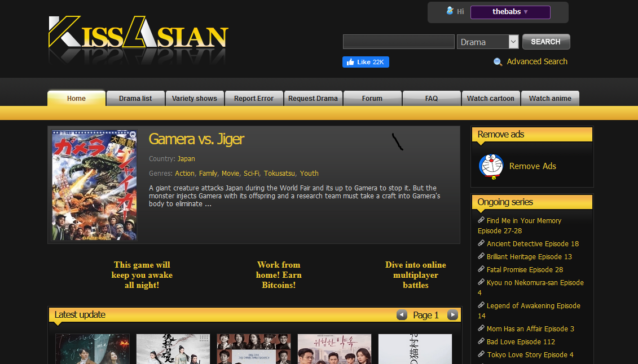Open the Watch anime tab

click(x=550, y=98)
